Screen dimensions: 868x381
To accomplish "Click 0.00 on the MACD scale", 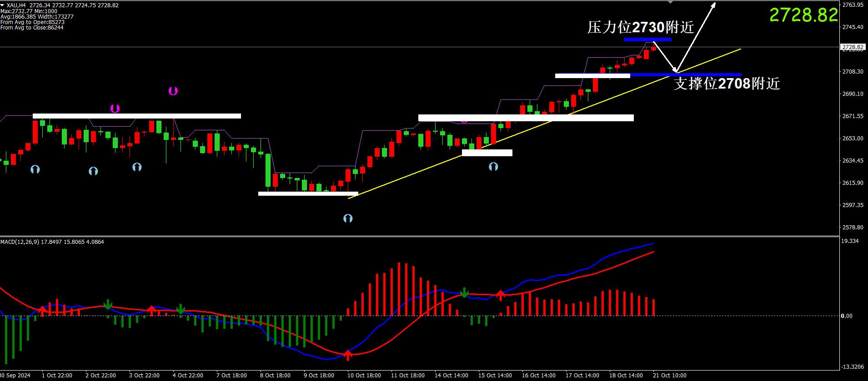I will [x=847, y=316].
